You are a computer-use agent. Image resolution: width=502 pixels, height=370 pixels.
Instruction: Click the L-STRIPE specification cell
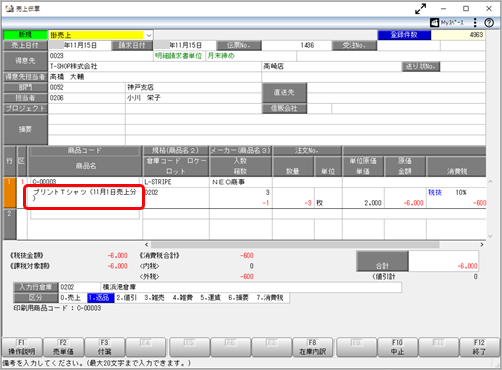pyautogui.click(x=176, y=182)
